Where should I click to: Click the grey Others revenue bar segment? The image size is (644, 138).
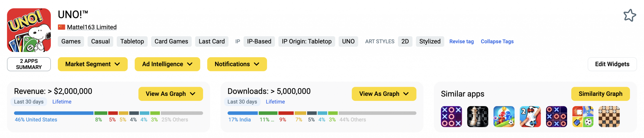point(182,113)
